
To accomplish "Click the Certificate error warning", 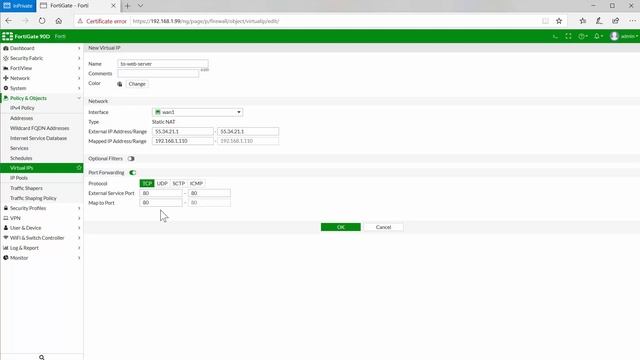I will (102, 21).
